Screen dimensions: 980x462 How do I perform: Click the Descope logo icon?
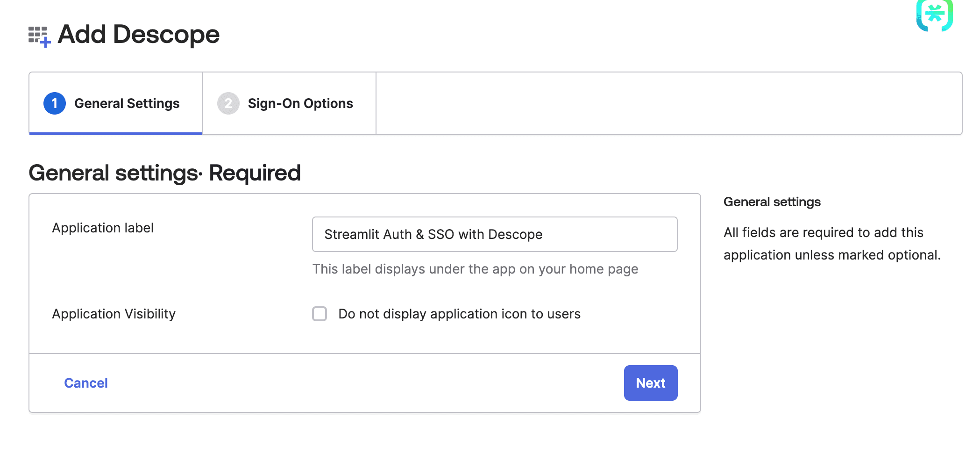point(934,15)
